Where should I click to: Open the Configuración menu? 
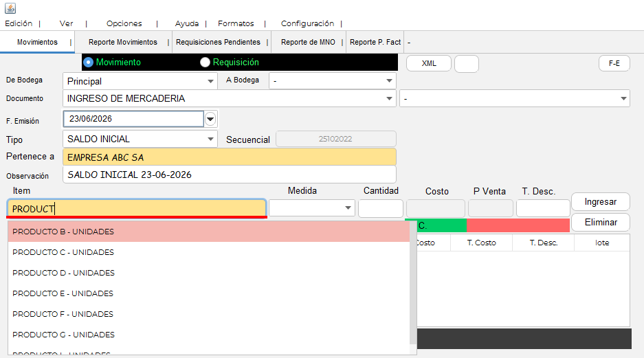click(x=307, y=23)
